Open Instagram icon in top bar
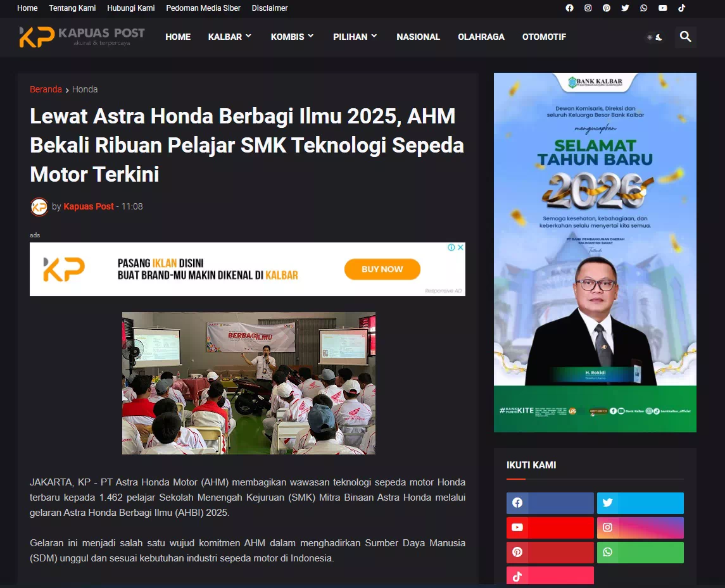 pyautogui.click(x=588, y=8)
